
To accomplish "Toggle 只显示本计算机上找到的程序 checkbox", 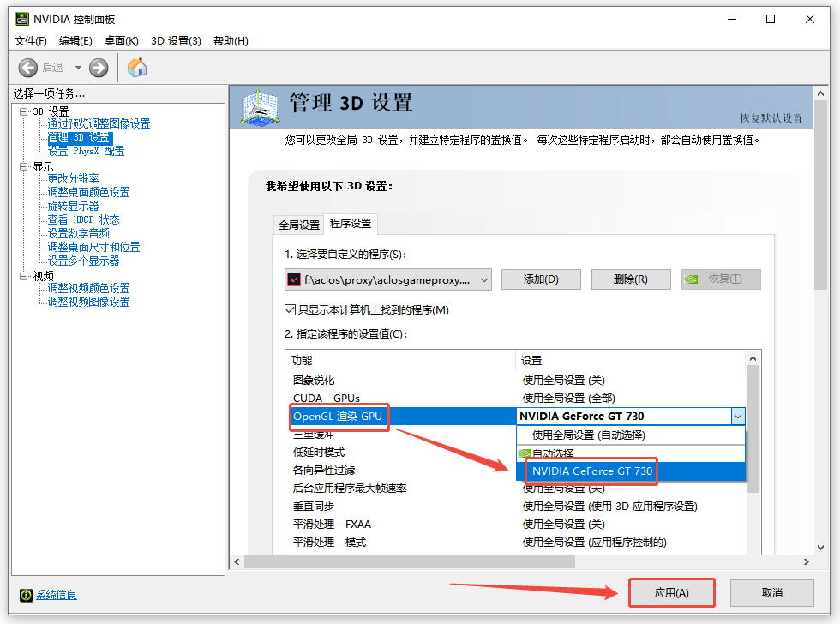I will click(291, 310).
